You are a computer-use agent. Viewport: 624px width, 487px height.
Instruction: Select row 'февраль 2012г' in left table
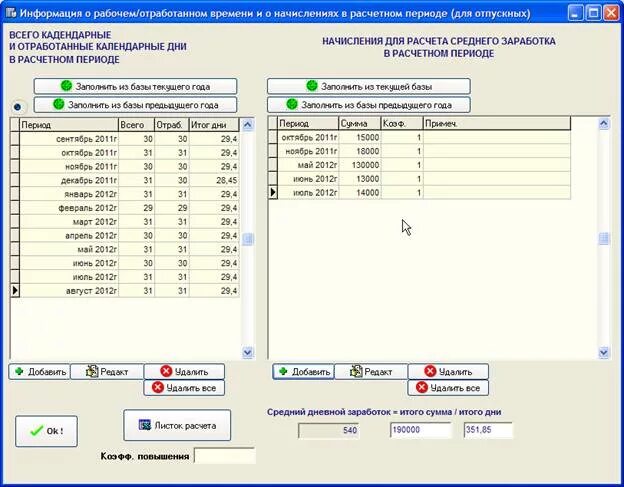125,208
